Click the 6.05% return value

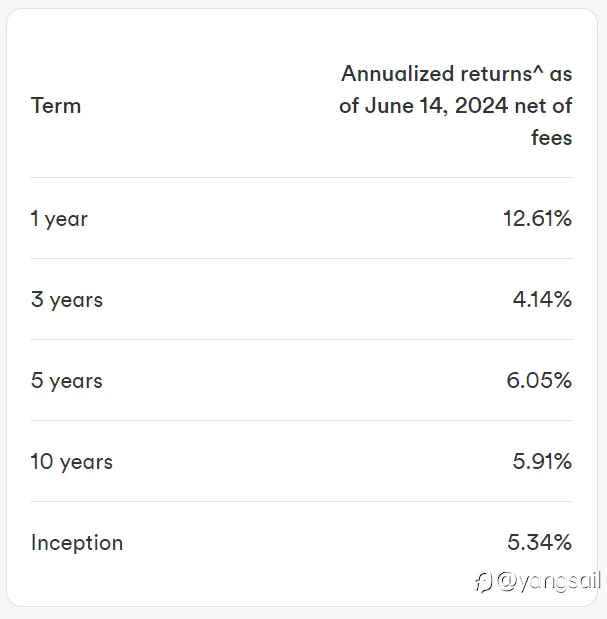pos(539,381)
